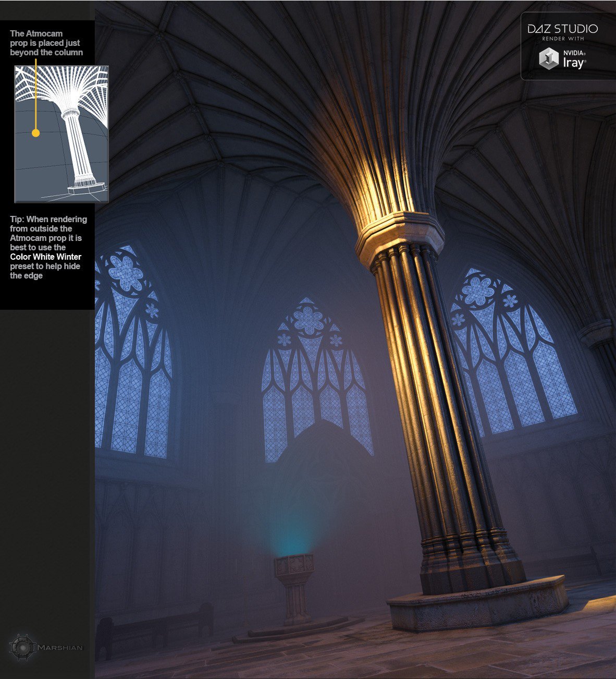Click the octagonal plinth at the column base
The height and width of the screenshot is (679, 616).
pyautogui.click(x=478, y=602)
